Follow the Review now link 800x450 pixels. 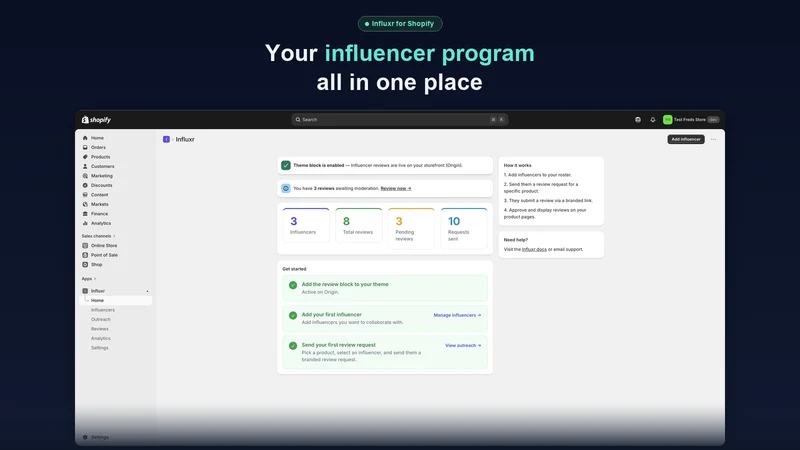395,188
